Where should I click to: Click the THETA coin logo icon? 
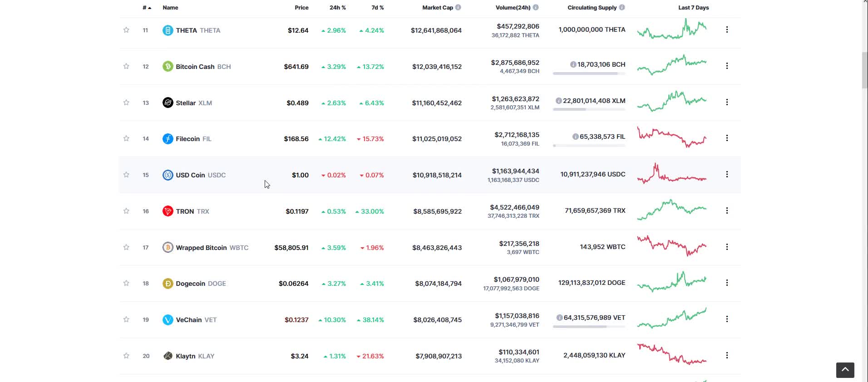[x=168, y=30]
